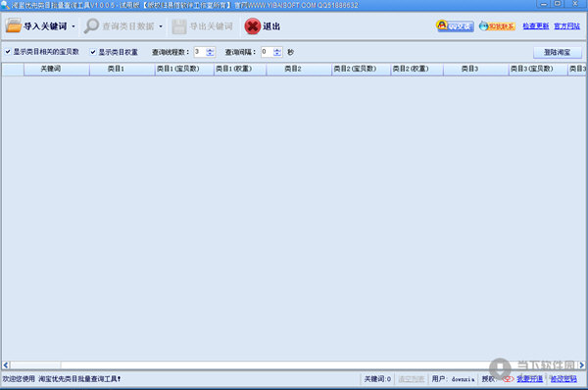The height and width of the screenshot is (390, 588).
Task: Open the 检查更新 link
Action: tap(535, 25)
